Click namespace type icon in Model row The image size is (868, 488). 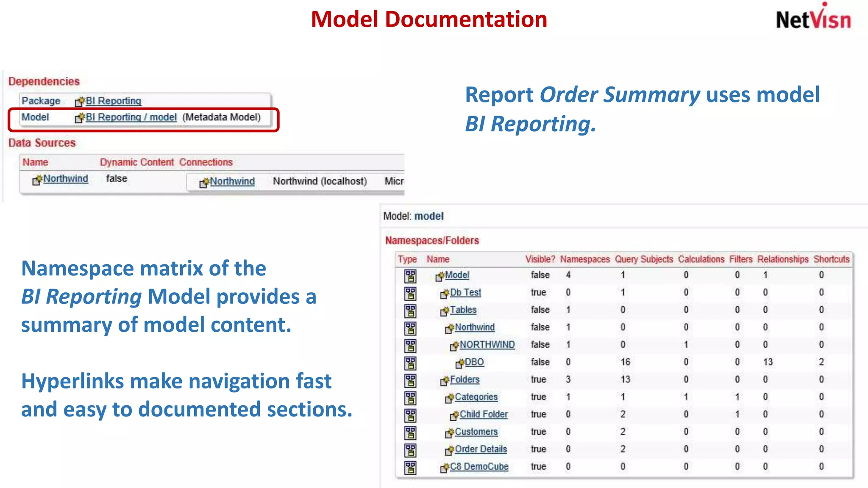[x=410, y=276]
